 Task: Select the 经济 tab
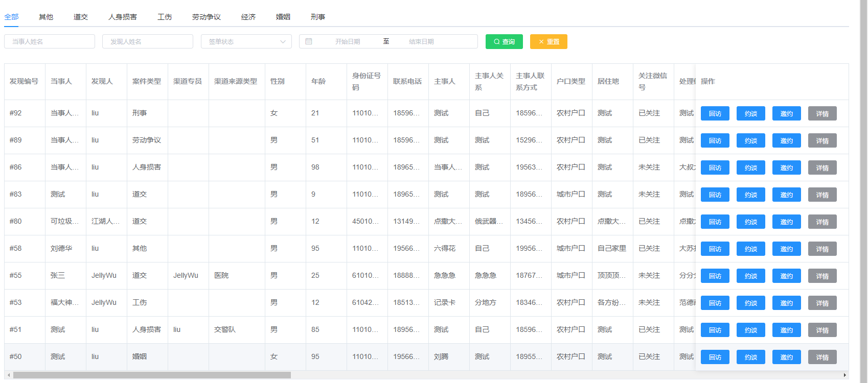point(248,17)
